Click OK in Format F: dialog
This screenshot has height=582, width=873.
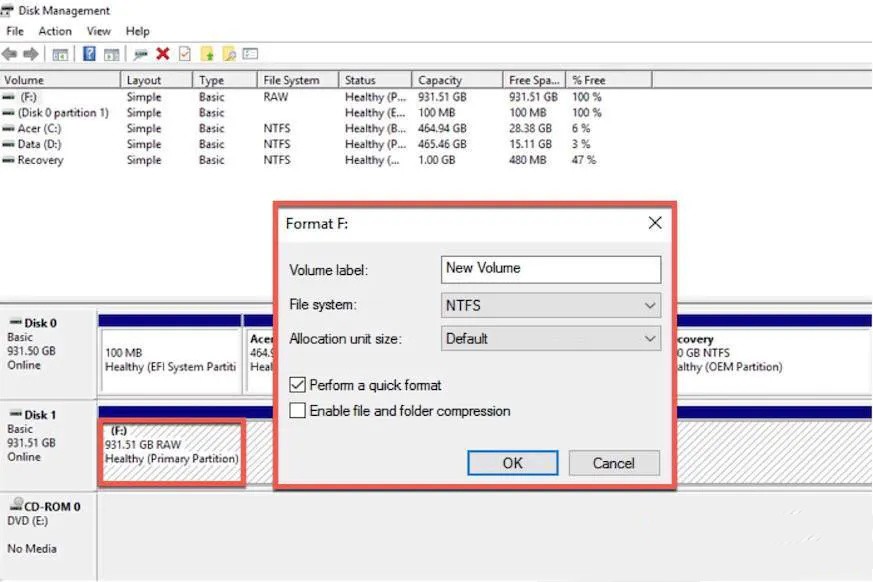tap(512, 463)
